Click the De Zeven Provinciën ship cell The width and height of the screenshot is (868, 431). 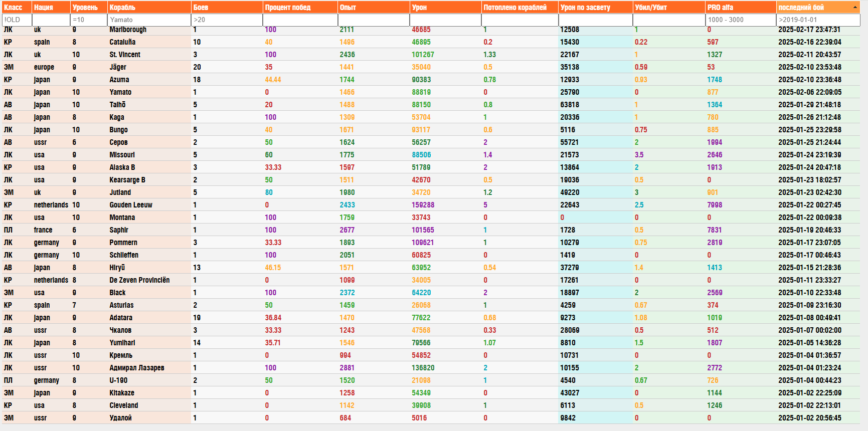139,280
